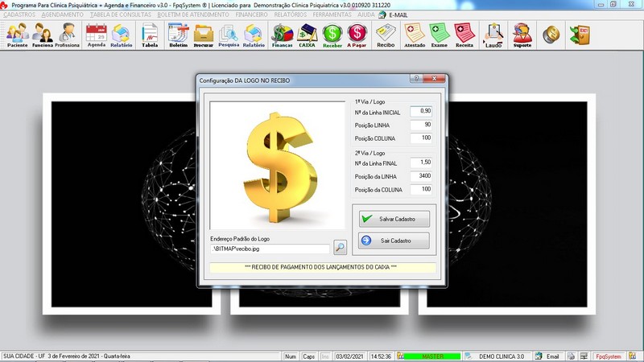This screenshot has width=644, height=362.
Task: Open the CADASTROS menu
Action: point(19,14)
